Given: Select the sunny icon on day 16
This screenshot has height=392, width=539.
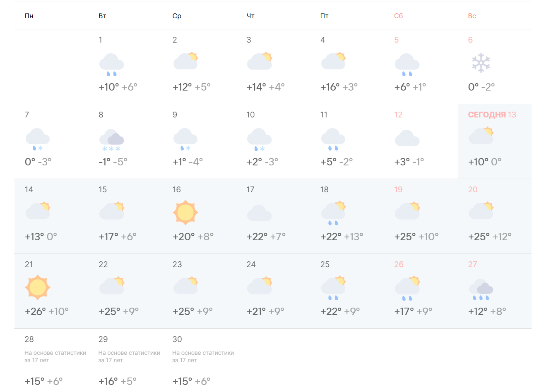Looking at the screenshot, I should click(185, 213).
